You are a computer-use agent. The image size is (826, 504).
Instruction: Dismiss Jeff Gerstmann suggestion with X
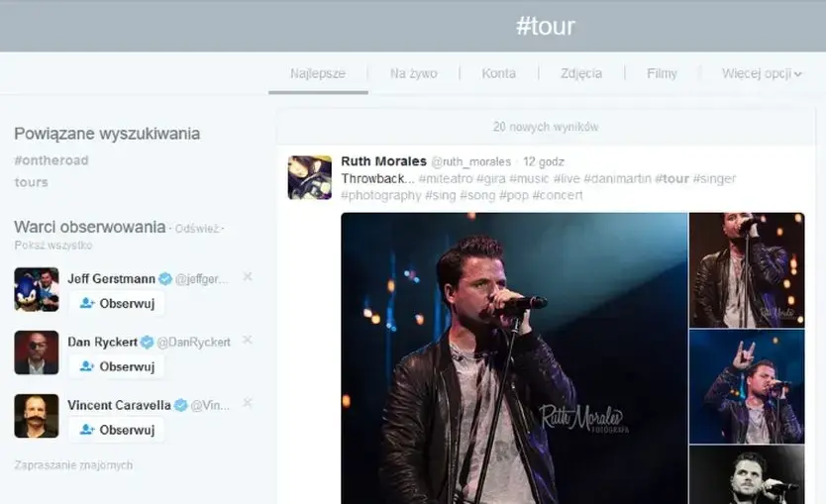pyautogui.click(x=248, y=277)
